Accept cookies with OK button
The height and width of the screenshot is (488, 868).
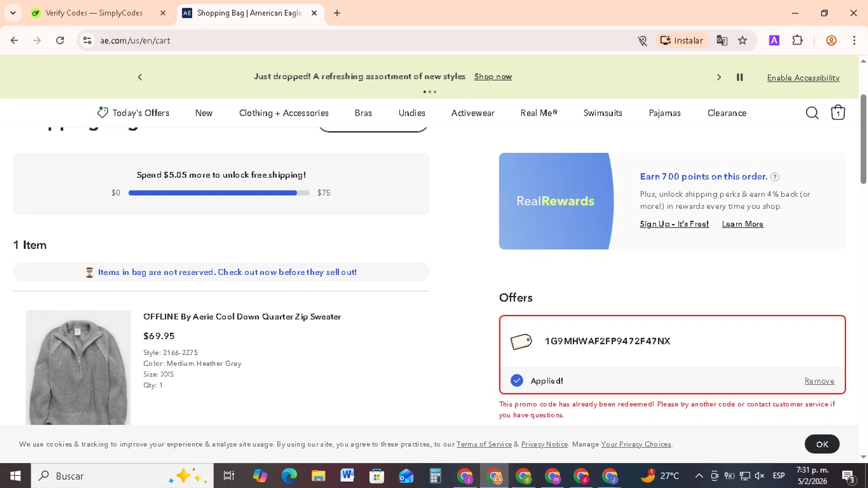tap(822, 444)
